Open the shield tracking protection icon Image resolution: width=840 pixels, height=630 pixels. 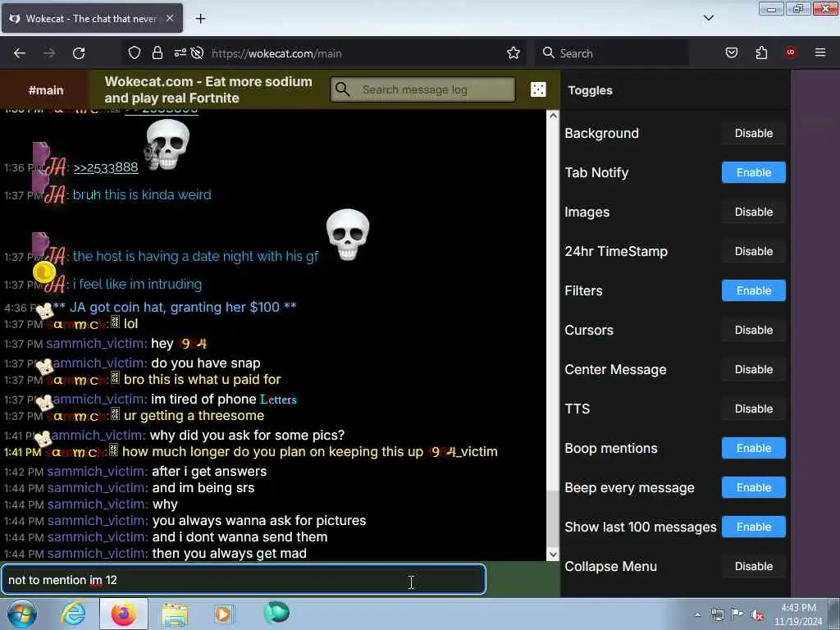(135, 52)
